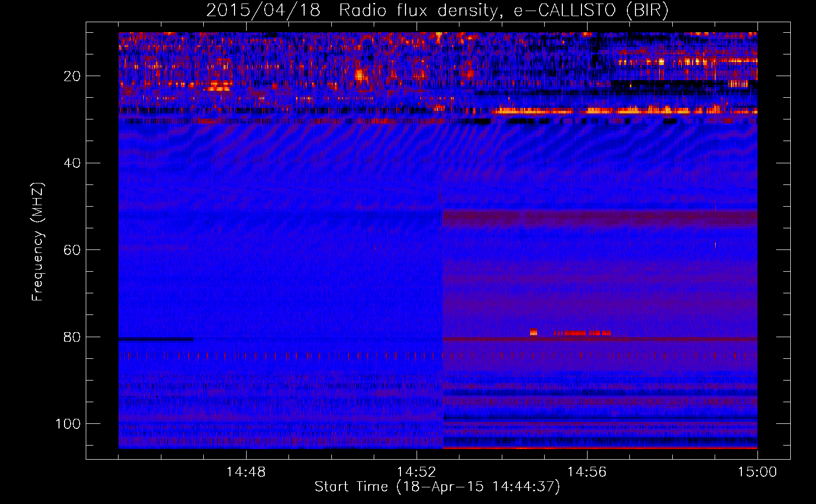Click the 'Start Time (18-Apr-15 14:44:37)' label
This screenshot has width=816, height=504.
point(437,487)
